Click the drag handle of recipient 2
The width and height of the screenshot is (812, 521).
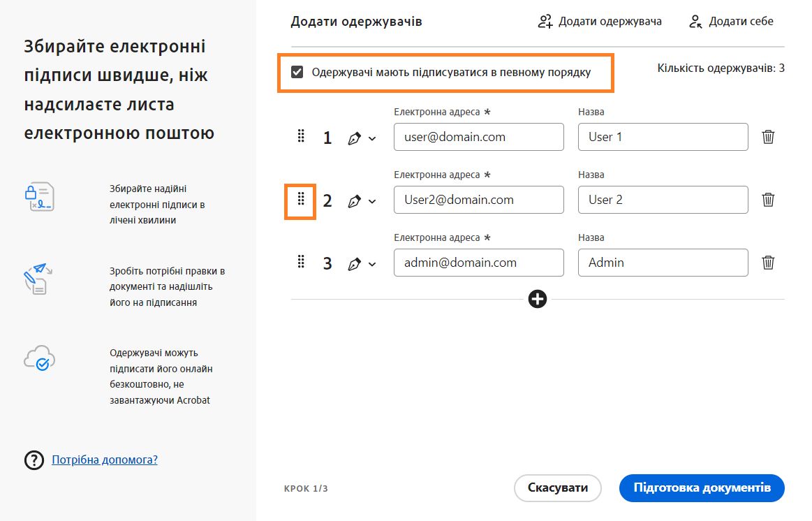[x=300, y=200]
